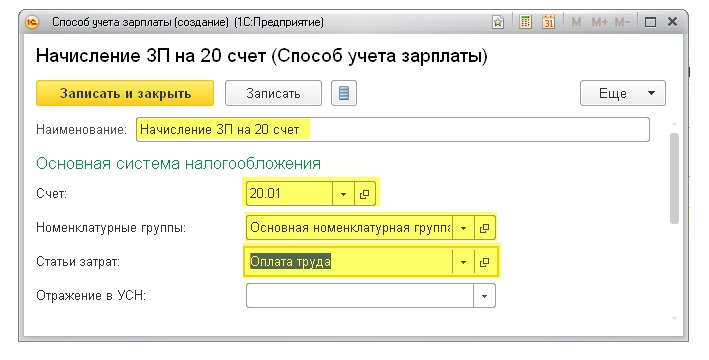Viewport: 709px width, 360px height.
Task: Click the Основная система налогообложения heading
Action: coord(179,163)
